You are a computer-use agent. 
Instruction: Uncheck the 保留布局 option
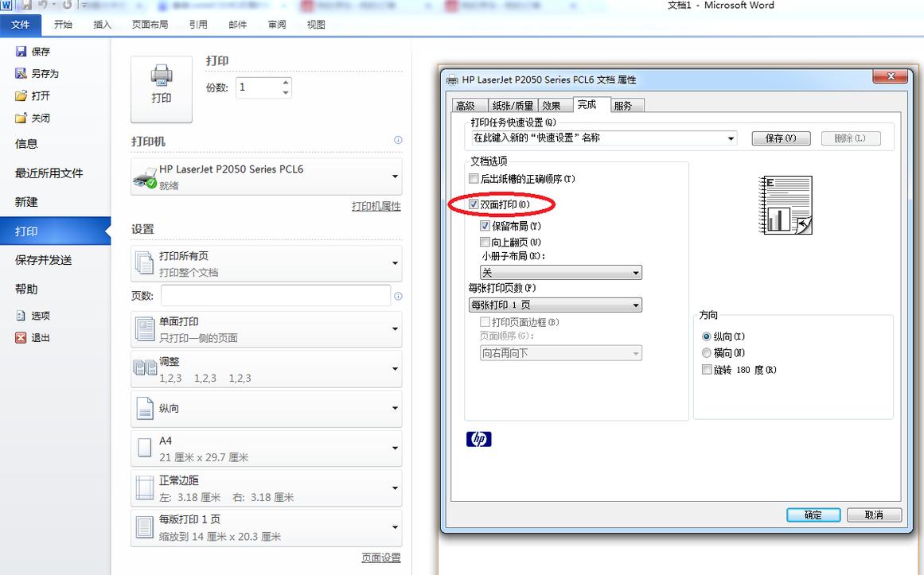point(485,226)
